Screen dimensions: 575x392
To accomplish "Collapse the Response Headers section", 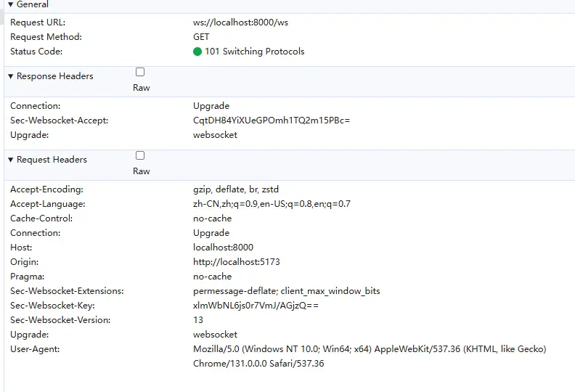I will click(11, 76).
